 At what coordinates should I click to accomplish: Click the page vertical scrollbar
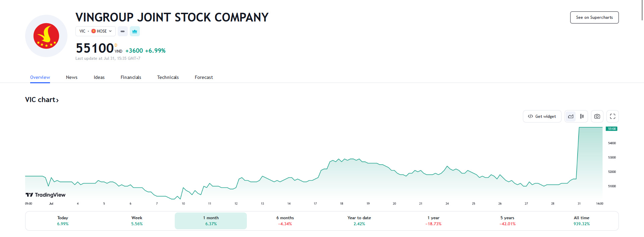point(642,10)
